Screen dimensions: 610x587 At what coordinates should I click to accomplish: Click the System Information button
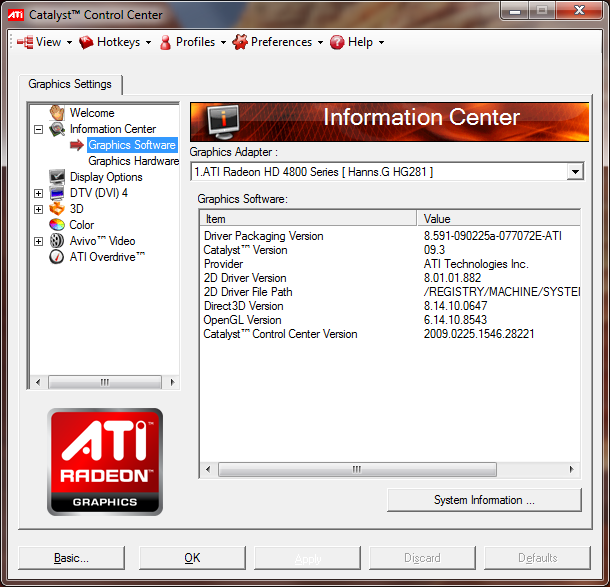[484, 500]
